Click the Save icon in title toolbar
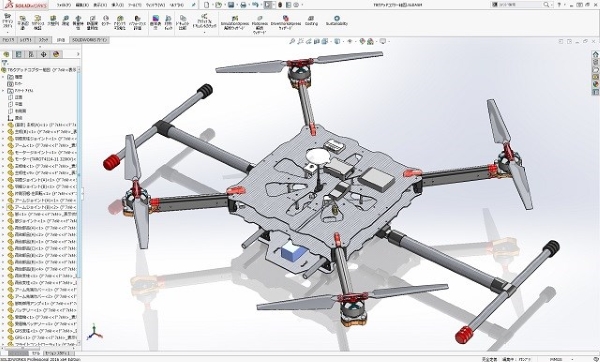This screenshot has width=600, height=362. (231, 5)
